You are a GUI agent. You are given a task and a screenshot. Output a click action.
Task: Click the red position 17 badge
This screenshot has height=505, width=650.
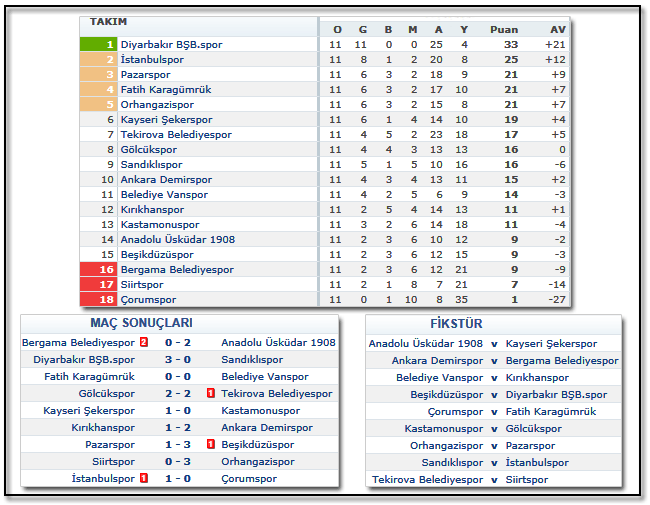99,285
